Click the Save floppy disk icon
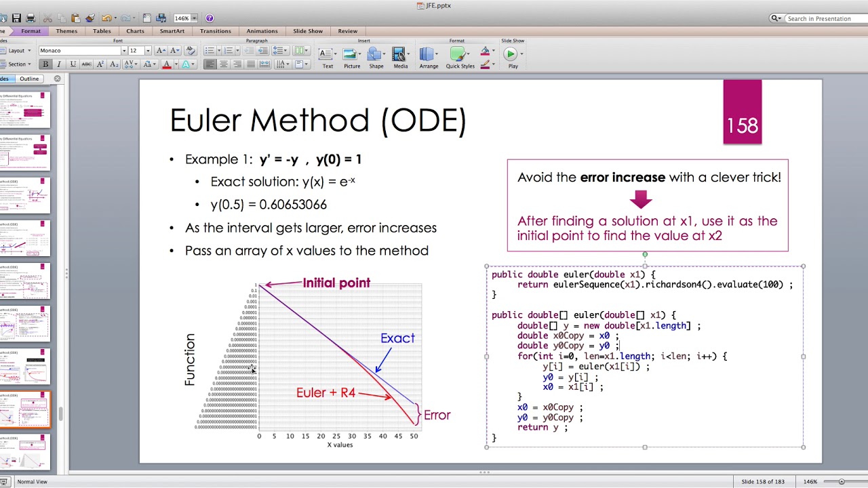This screenshot has width=868, height=488. (x=16, y=18)
